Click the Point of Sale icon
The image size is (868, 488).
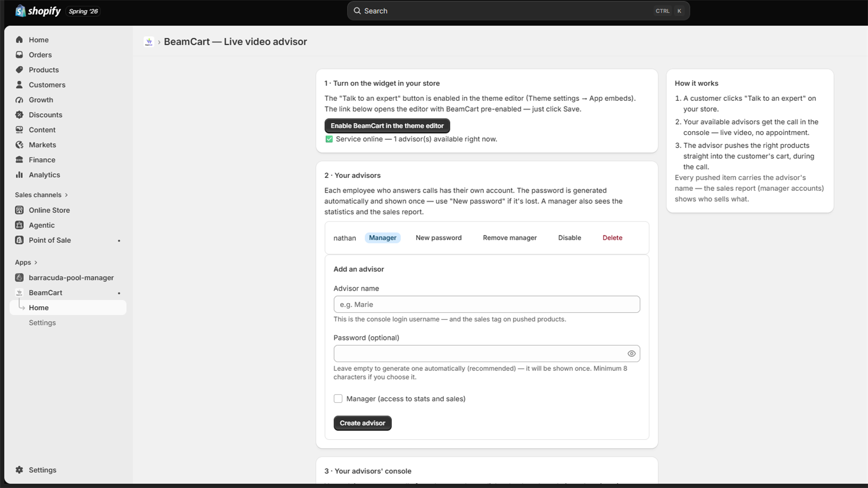pyautogui.click(x=20, y=240)
